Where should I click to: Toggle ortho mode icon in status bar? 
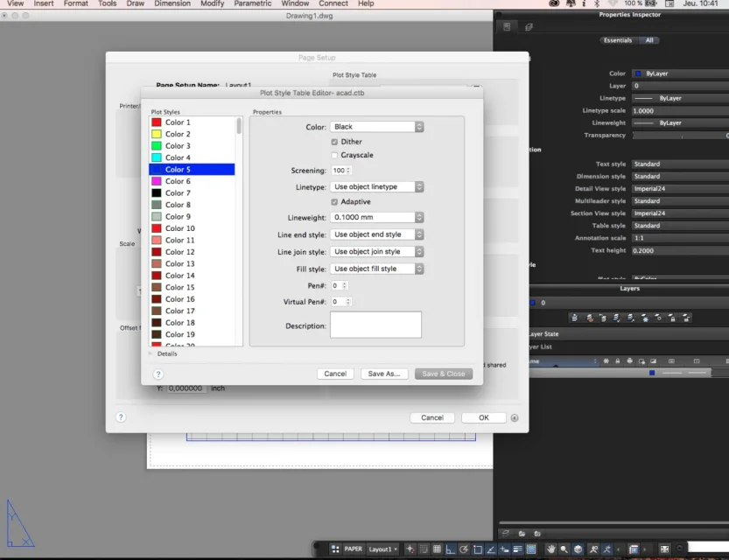(x=451, y=549)
